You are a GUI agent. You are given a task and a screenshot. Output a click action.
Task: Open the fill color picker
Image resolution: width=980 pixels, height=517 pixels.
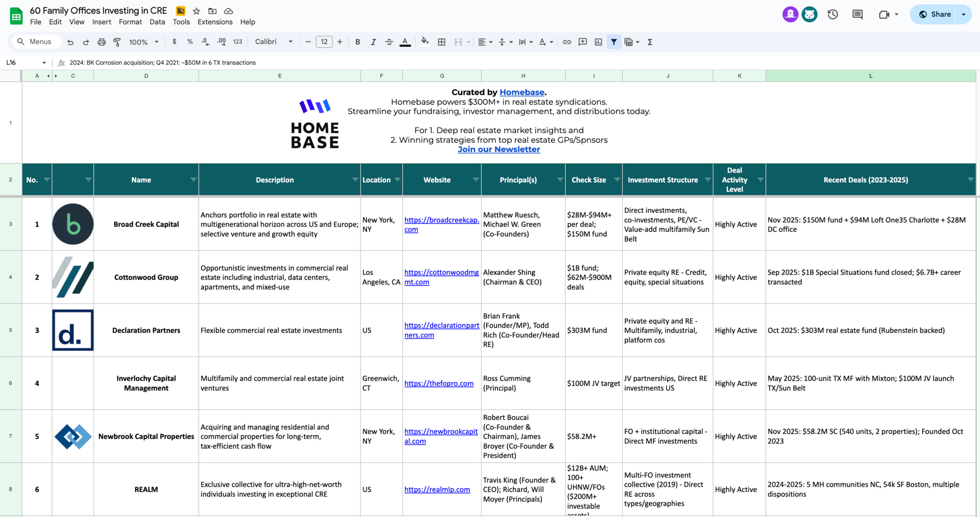[424, 42]
